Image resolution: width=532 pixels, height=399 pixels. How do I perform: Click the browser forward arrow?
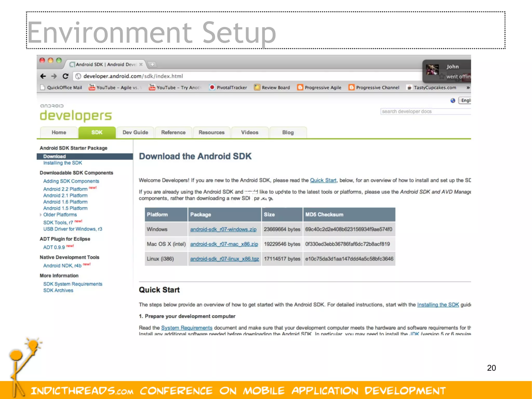(54, 76)
